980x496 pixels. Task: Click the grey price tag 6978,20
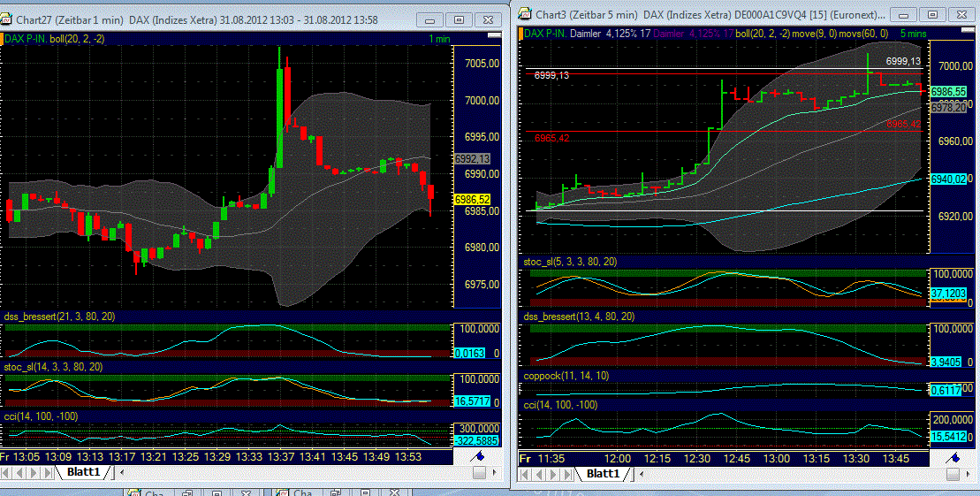949,108
